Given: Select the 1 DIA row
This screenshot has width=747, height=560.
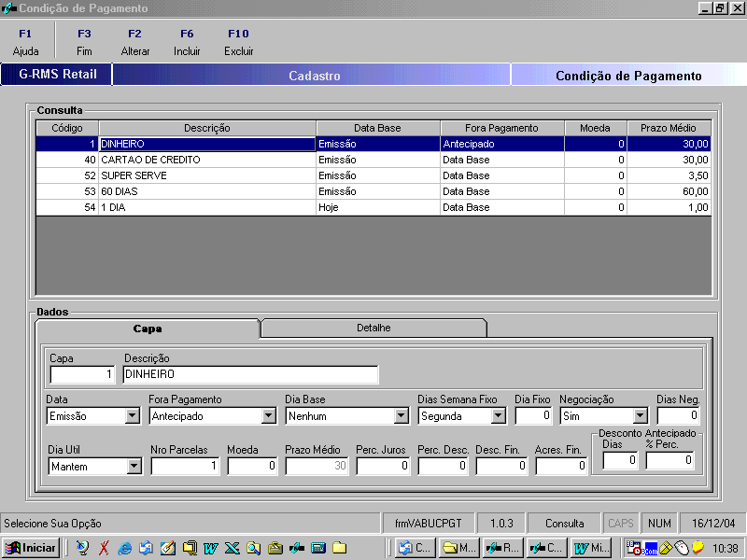Looking at the screenshot, I should (373, 207).
